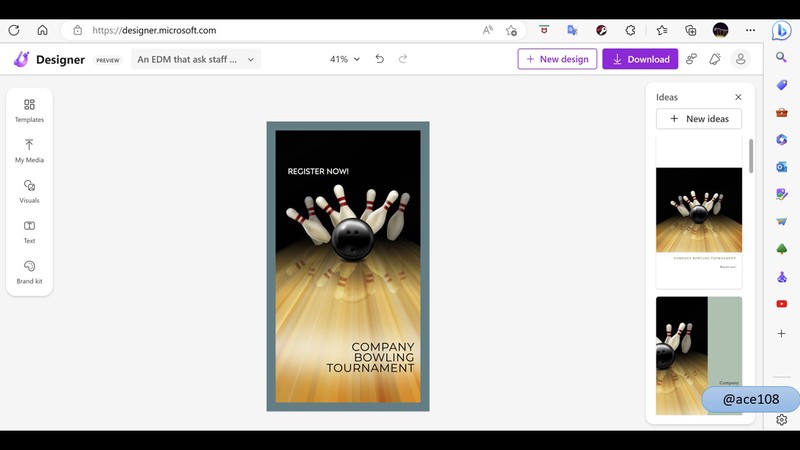Viewport: 800px width, 450px height.
Task: Open the 41% zoom dropdown
Action: tap(345, 59)
